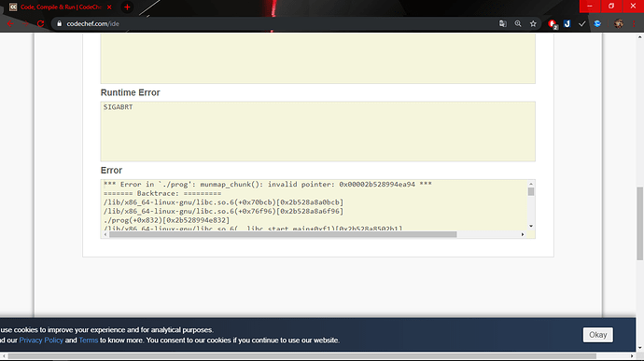Click the libc.so.6(+0x70bcb) backtrace line
This screenshot has height=361, width=644.
pos(223,202)
